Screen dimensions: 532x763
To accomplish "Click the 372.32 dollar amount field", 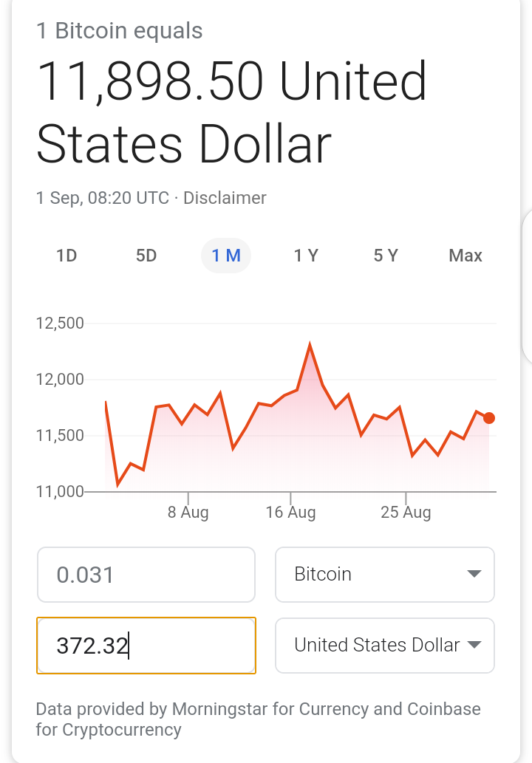I will click(146, 646).
